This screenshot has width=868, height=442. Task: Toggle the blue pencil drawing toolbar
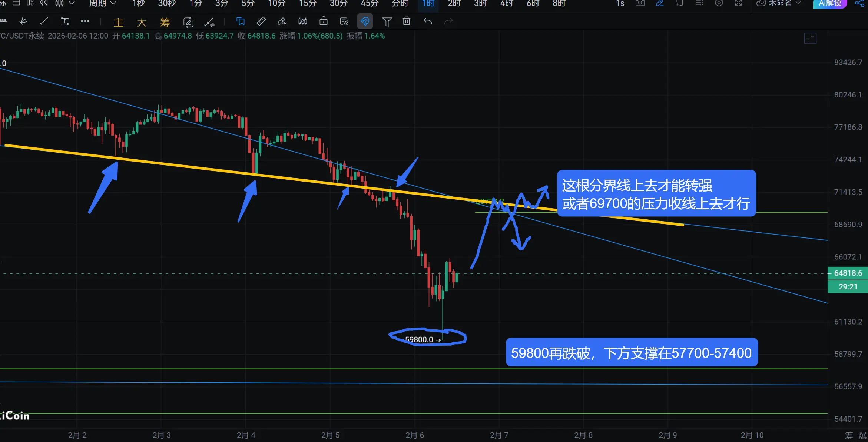660,3
